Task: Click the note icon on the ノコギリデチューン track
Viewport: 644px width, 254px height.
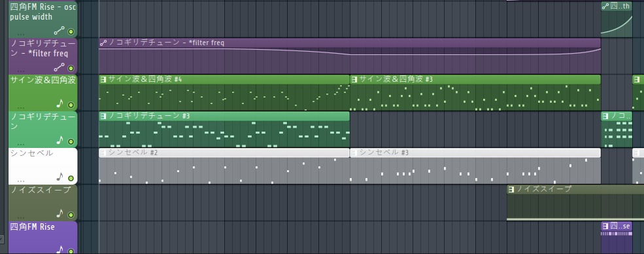Action: point(60,140)
